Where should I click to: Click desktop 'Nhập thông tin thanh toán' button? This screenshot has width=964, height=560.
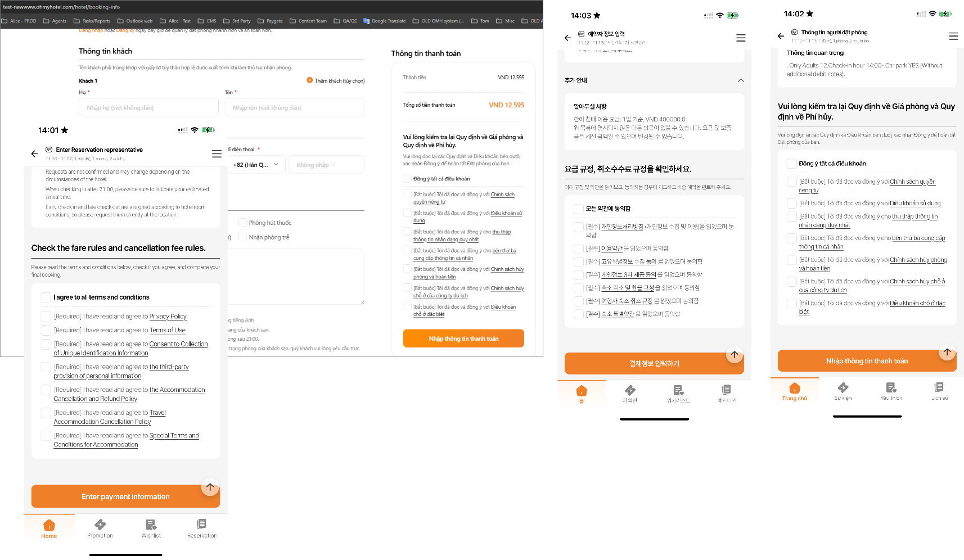(x=463, y=338)
